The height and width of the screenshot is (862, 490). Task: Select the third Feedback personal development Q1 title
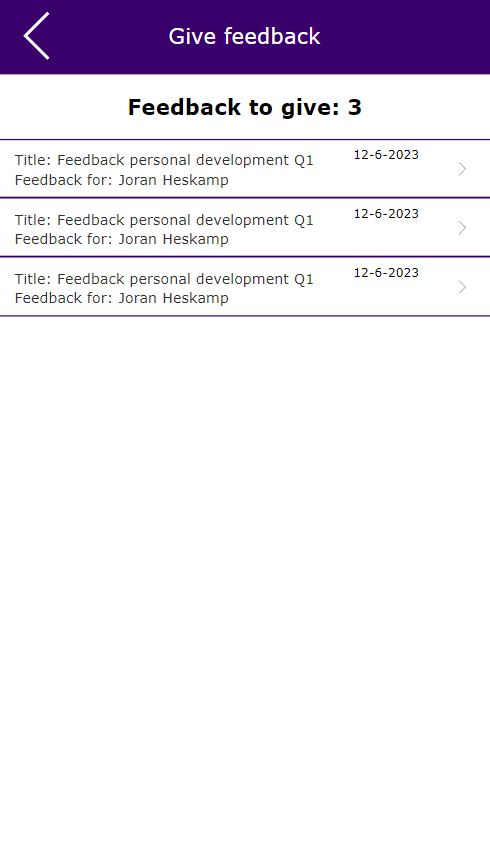point(164,279)
